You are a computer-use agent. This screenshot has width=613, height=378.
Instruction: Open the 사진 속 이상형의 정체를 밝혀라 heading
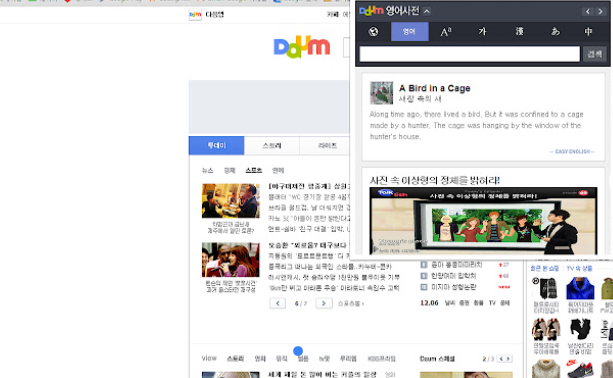coord(434,180)
